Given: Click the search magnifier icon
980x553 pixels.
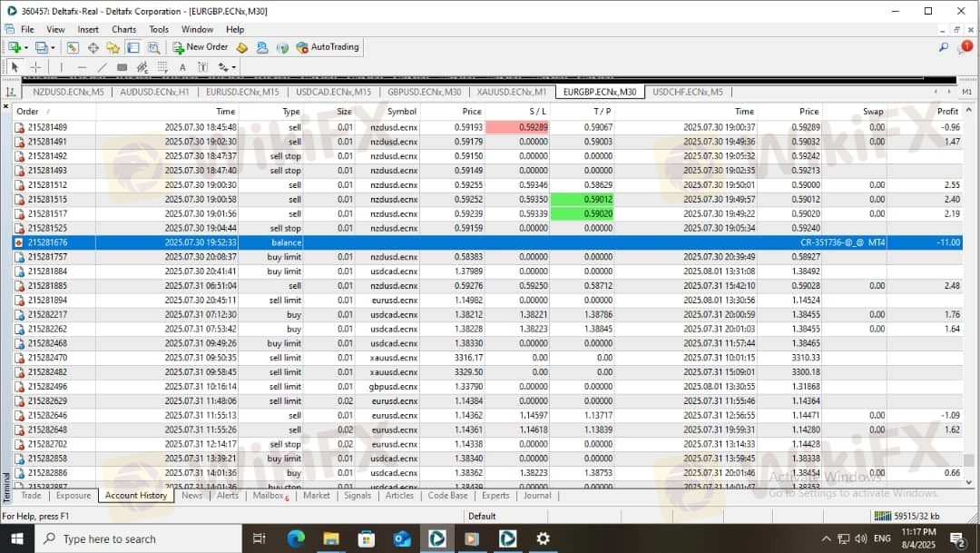Looking at the screenshot, I should 944,47.
